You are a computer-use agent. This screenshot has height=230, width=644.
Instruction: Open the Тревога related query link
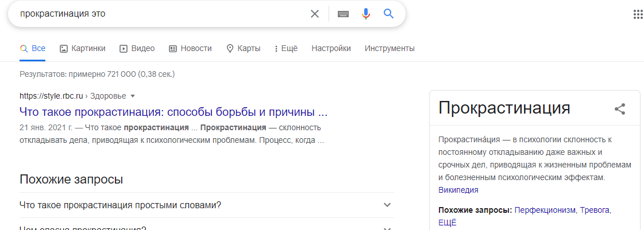click(595, 210)
